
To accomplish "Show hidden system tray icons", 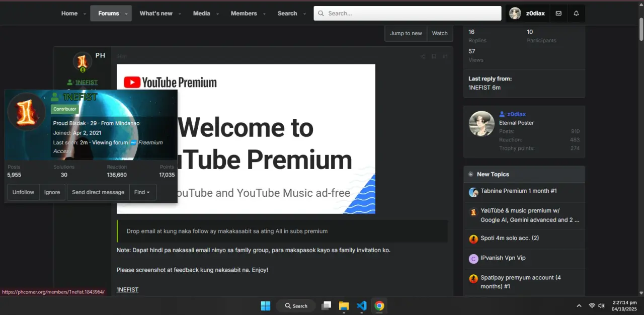I will tap(579, 305).
